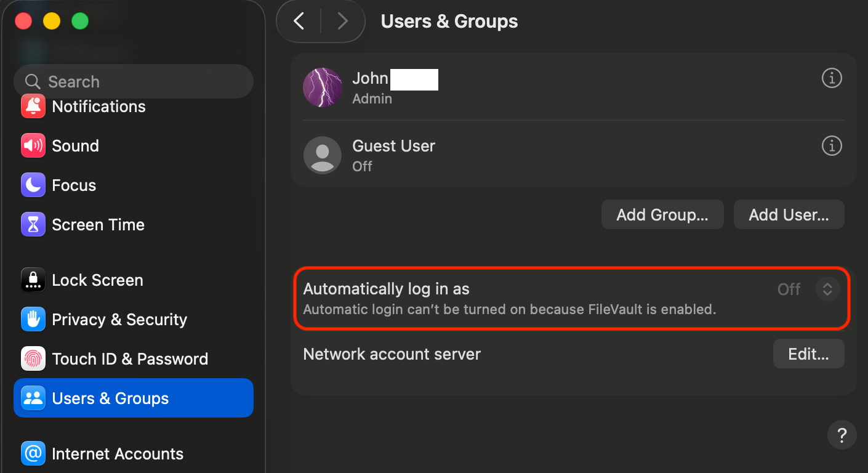The height and width of the screenshot is (473, 868).
Task: Open the Internet Accounts sidebar item
Action: tap(118, 454)
